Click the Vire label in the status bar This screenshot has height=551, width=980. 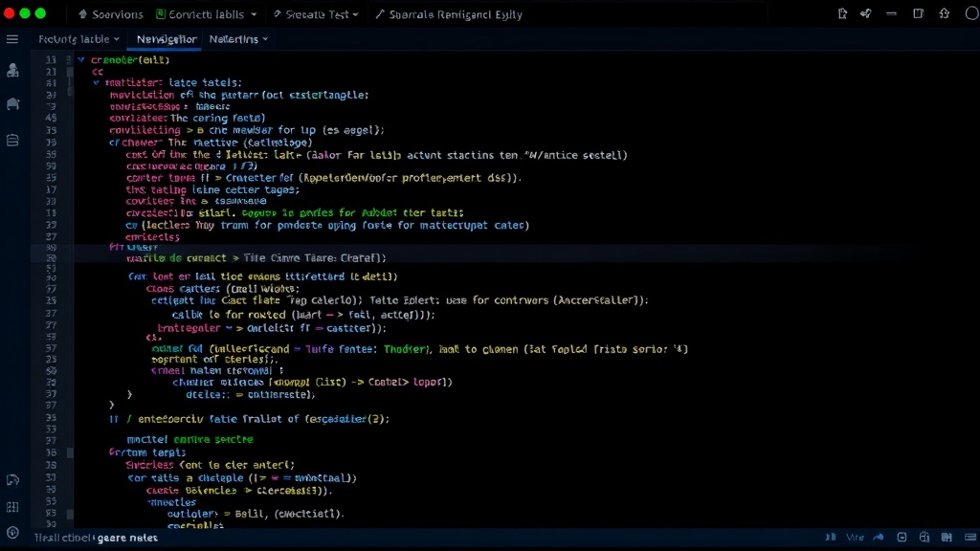coord(855,538)
